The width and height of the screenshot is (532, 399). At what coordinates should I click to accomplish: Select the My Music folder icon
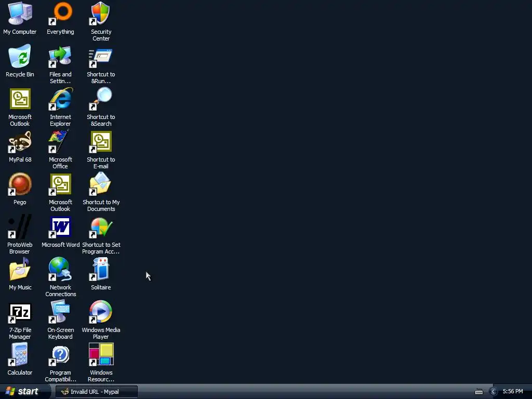(20, 270)
